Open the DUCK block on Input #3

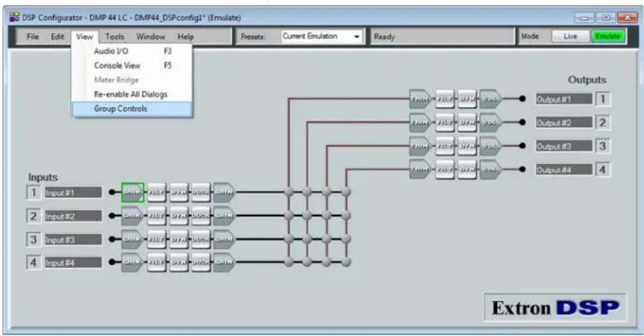[201, 239]
